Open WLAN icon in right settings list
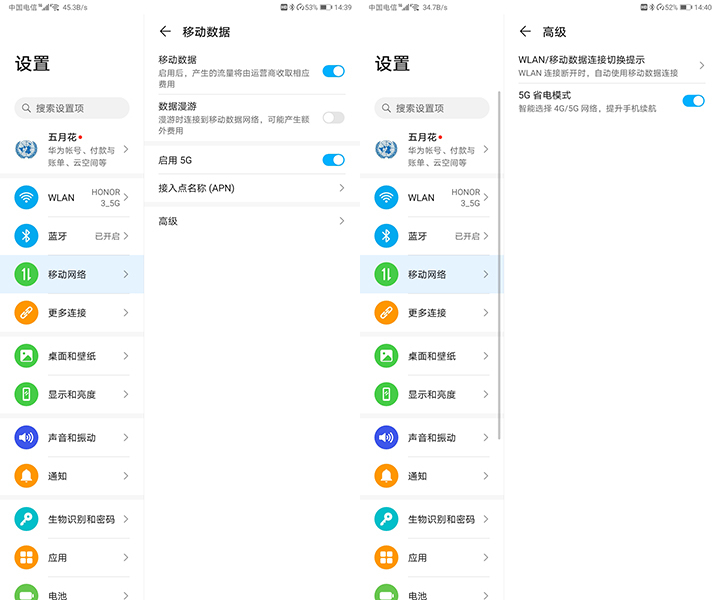This screenshot has width=720, height=600. tap(386, 197)
